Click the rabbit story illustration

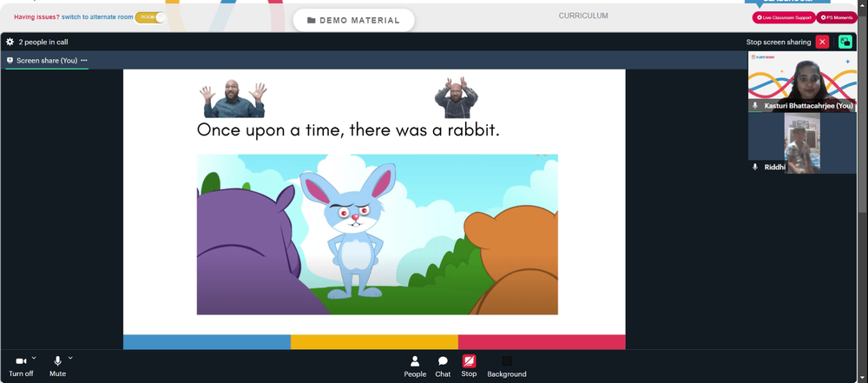(x=377, y=234)
